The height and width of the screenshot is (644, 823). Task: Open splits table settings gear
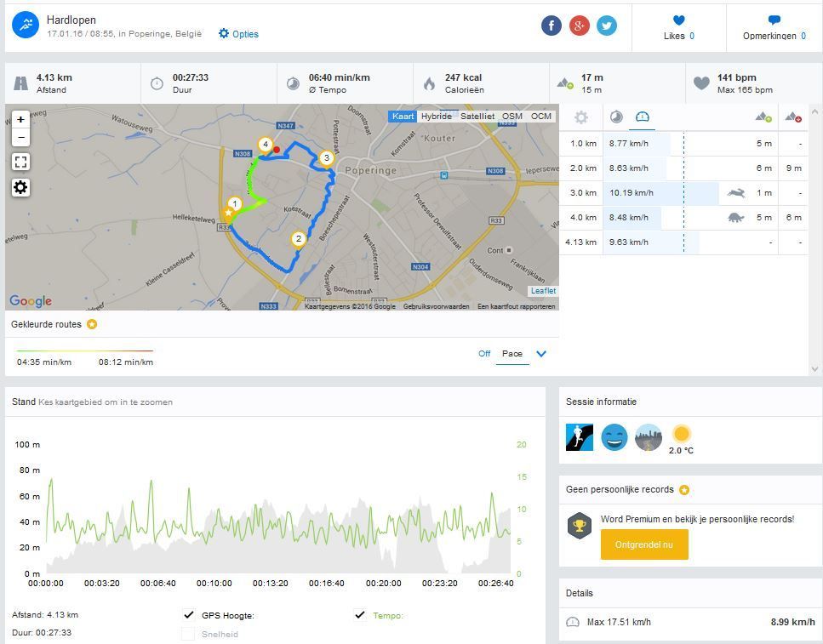coord(581,117)
